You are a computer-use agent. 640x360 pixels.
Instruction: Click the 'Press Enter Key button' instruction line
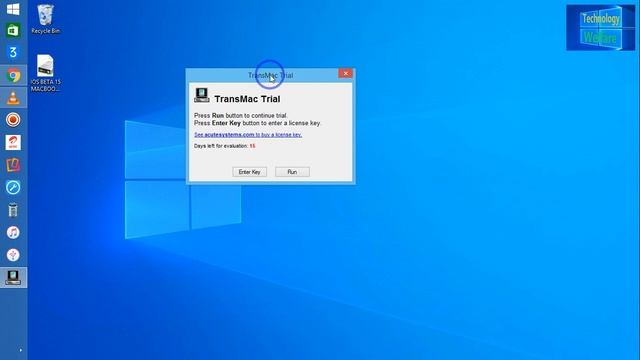click(257, 123)
